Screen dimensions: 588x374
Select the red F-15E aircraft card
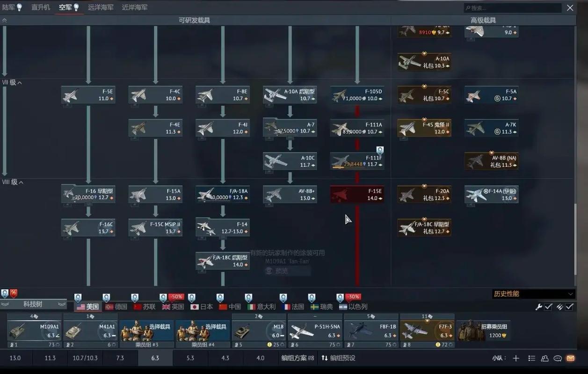click(x=357, y=194)
